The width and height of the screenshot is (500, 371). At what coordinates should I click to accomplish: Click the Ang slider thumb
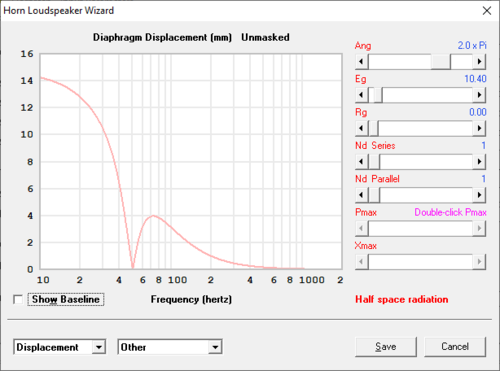click(x=441, y=62)
